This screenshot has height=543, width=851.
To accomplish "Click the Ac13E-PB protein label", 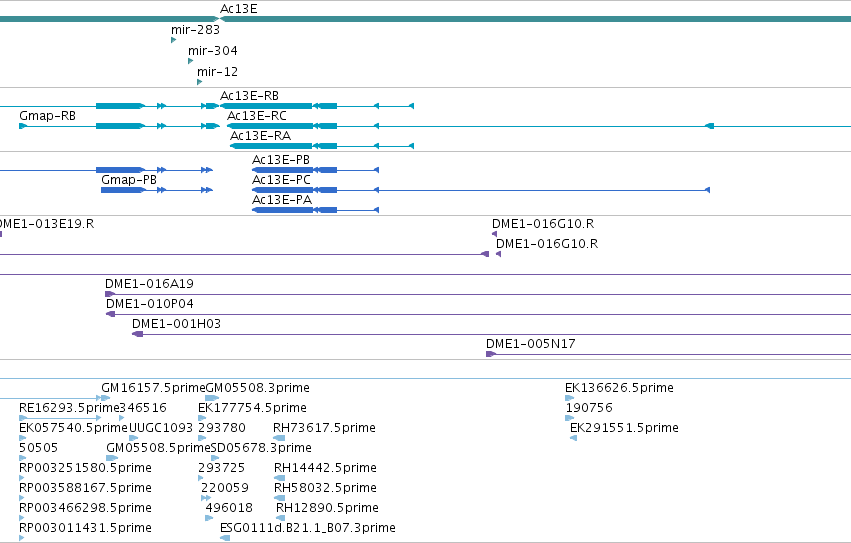I will point(281,160).
